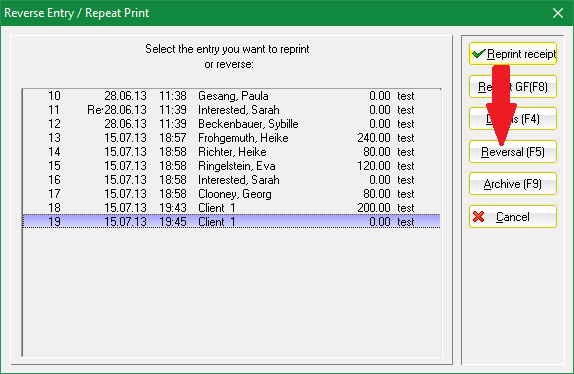This screenshot has height=374, width=574.
Task: Click the red X icon on Cancel
Action: pyautogui.click(x=478, y=217)
